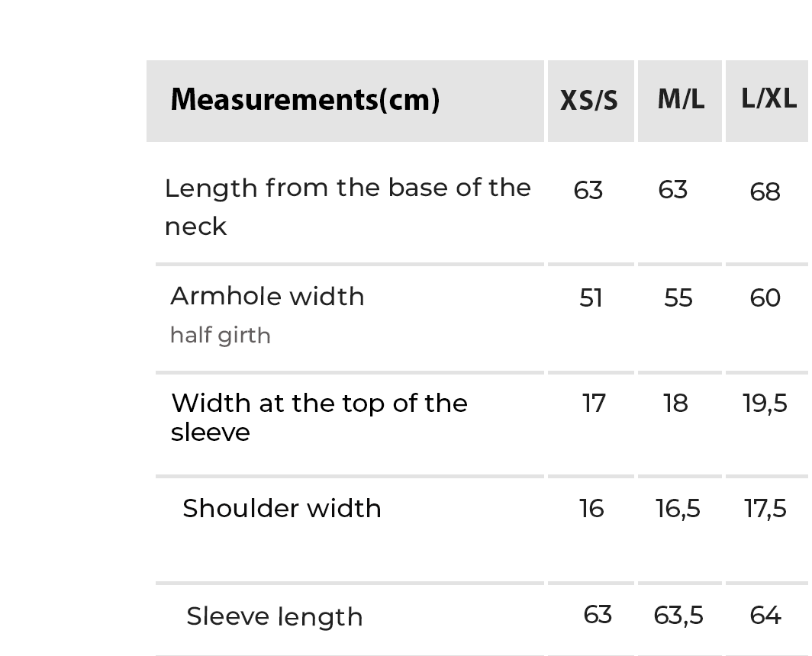Screen dimensions: 812x656
Task: Select the M/L armhole width value 55
Action: pos(678,297)
